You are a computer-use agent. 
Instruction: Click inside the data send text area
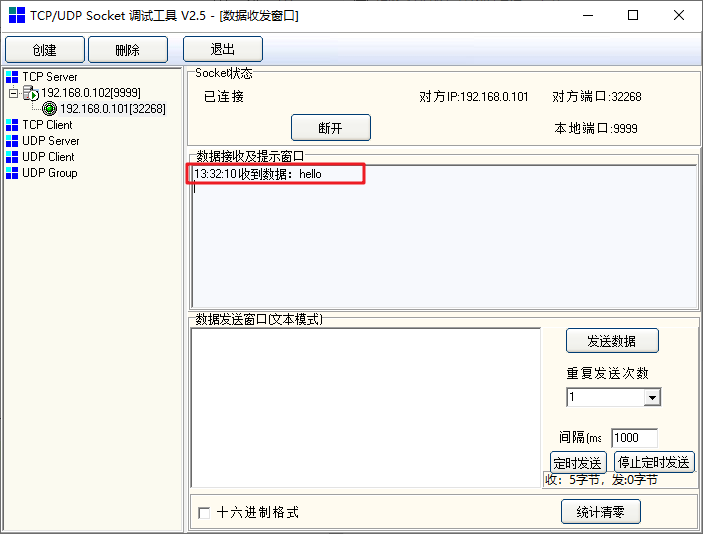366,408
